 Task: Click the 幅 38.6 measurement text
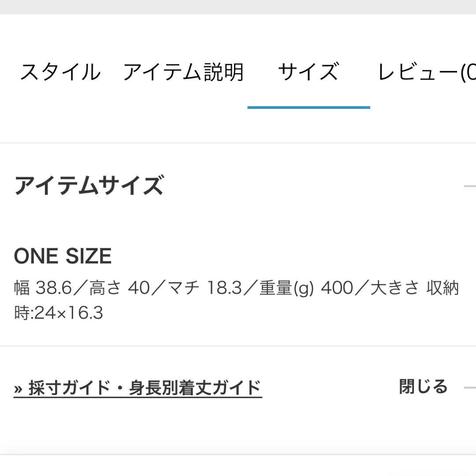coord(43,289)
